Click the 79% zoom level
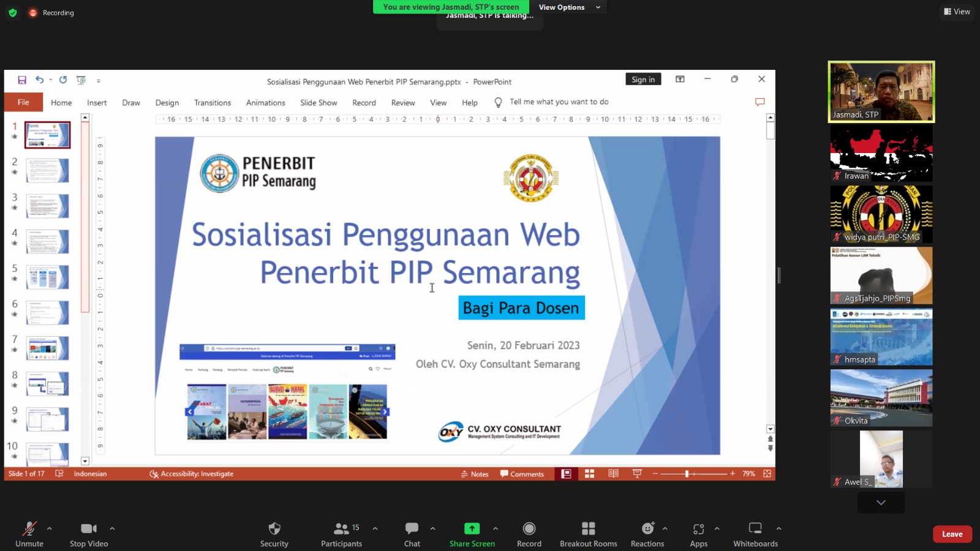The height and width of the screenshot is (551, 980). pyautogui.click(x=748, y=474)
